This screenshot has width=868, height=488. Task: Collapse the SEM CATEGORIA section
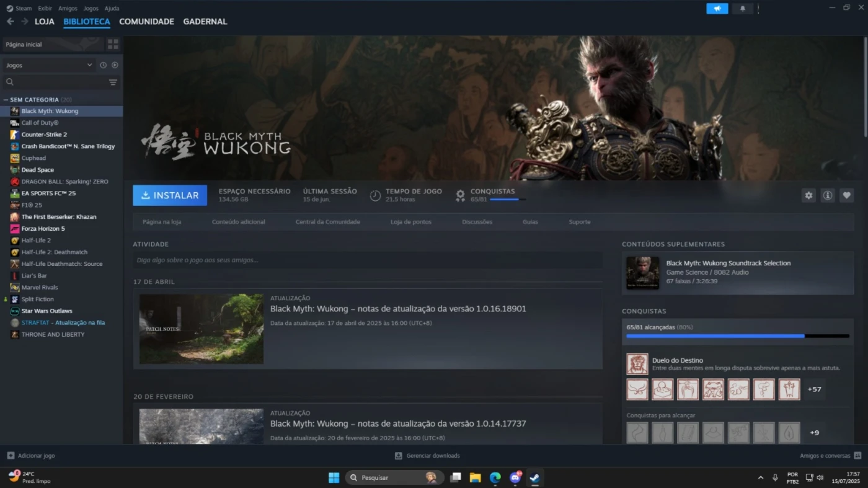(x=6, y=100)
